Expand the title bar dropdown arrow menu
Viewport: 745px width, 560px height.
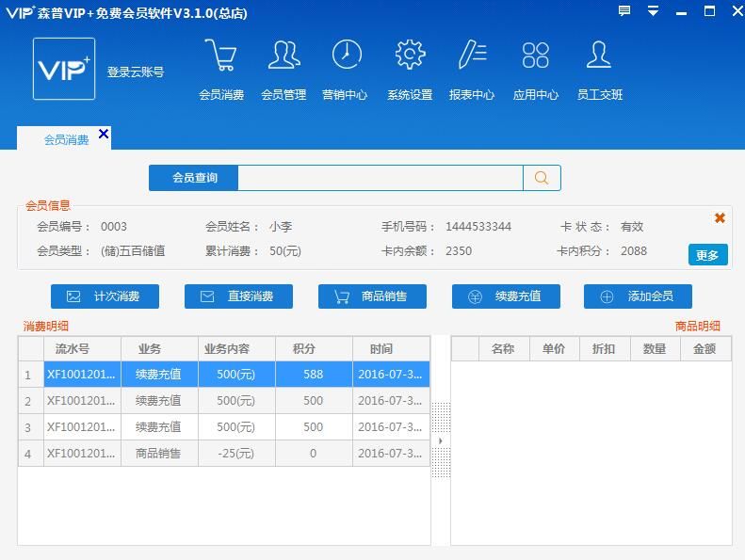click(653, 11)
